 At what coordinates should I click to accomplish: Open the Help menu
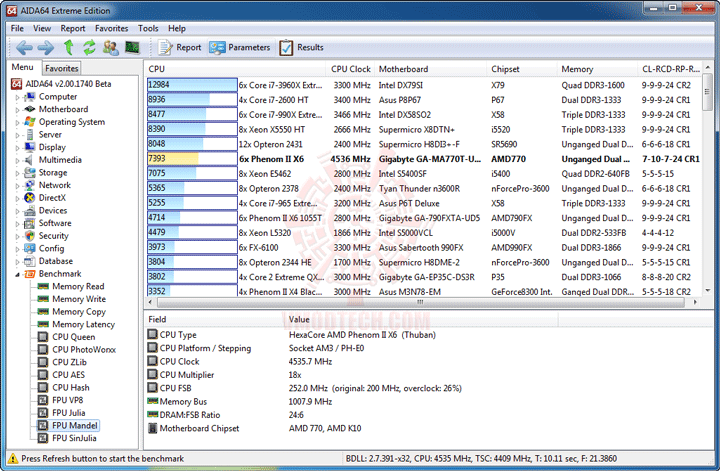coord(177,28)
